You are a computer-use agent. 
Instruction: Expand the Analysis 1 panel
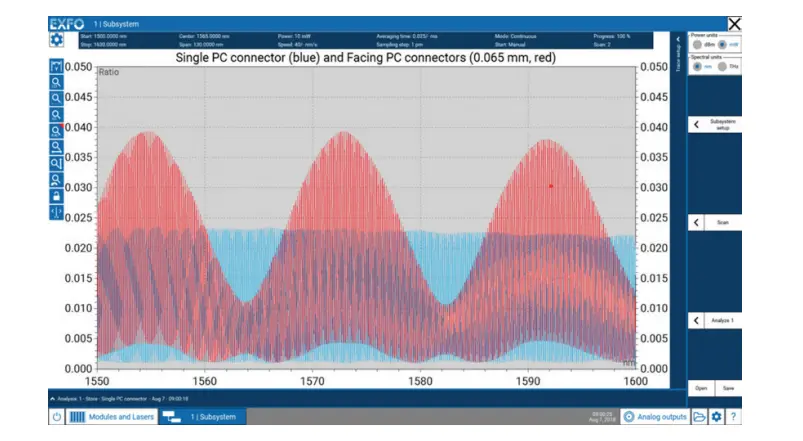pos(715,320)
